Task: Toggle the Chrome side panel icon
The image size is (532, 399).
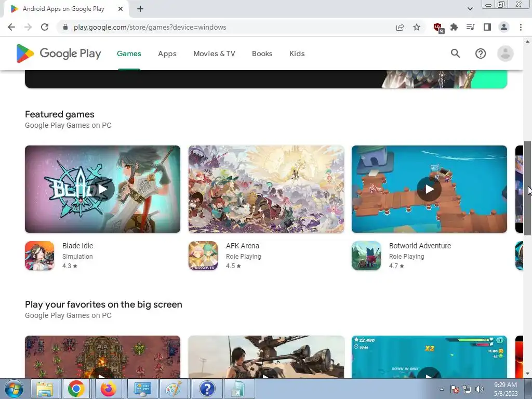Action: coord(487,27)
